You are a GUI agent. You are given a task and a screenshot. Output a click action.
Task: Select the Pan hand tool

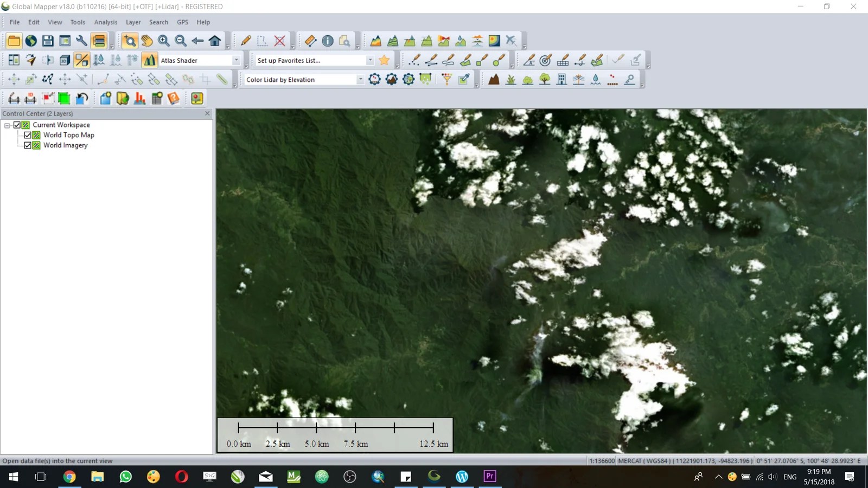pos(146,40)
